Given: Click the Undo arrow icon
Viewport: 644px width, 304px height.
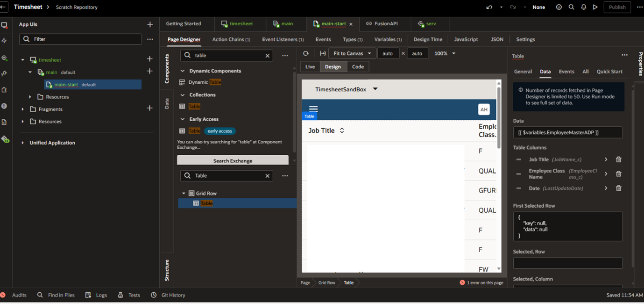Looking at the screenshot, I should pos(489,7).
